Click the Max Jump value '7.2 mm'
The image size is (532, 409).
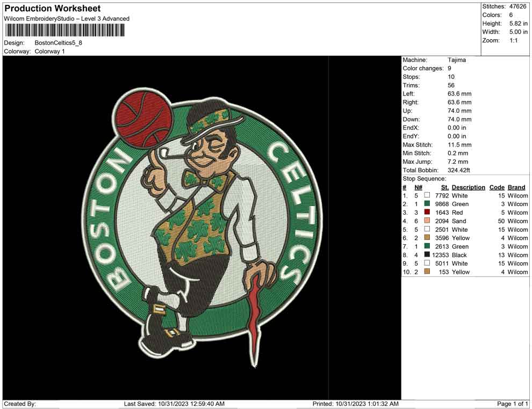point(458,162)
